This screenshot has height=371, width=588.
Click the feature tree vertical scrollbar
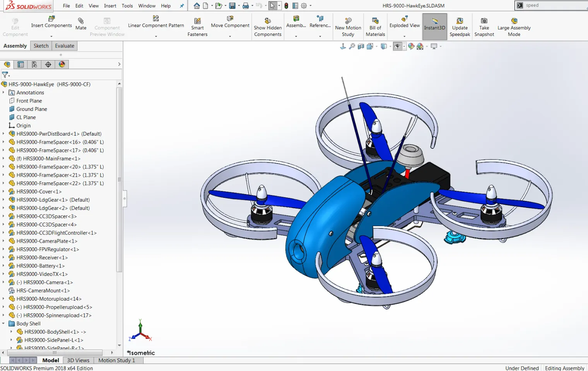[119, 180]
